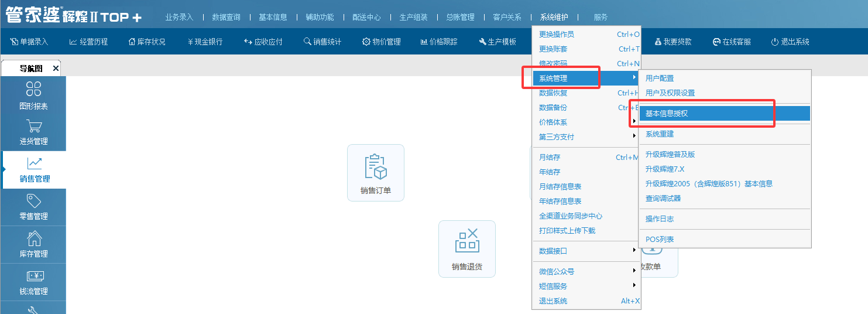This screenshot has height=314, width=868.
Task: Close the 导航图 tab
Action: coord(56,69)
